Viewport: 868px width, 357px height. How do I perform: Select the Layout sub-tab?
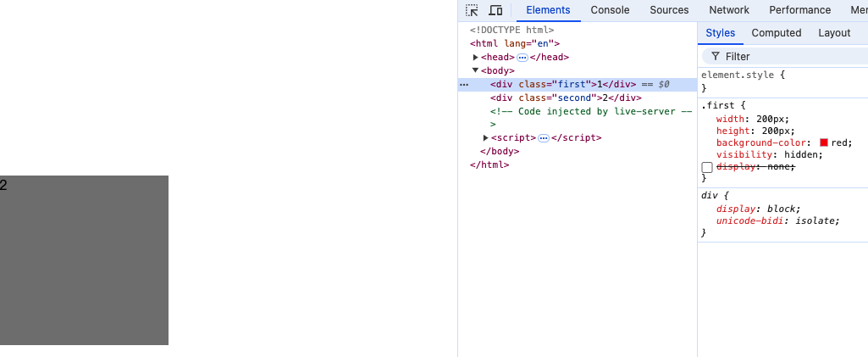pos(833,33)
